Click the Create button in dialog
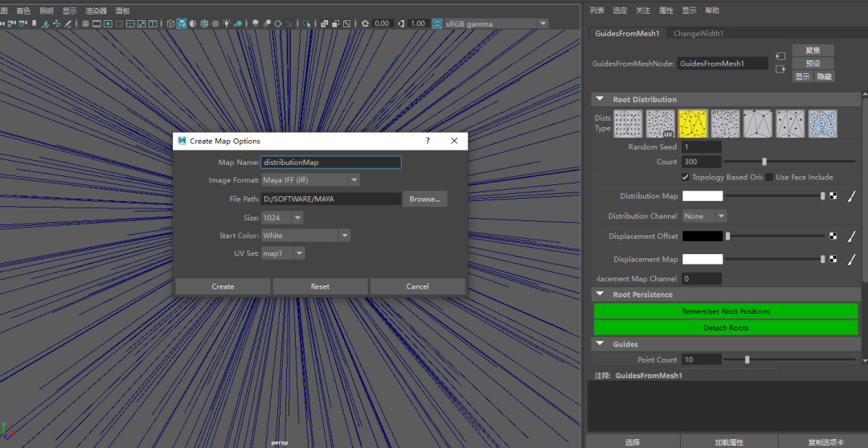This screenshot has width=868, height=448. (223, 286)
